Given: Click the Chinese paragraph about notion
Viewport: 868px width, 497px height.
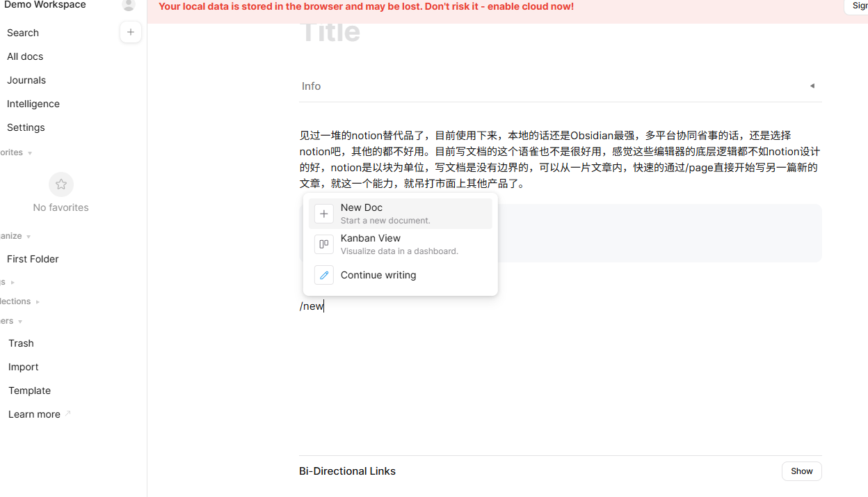Looking at the screenshot, I should (561, 159).
